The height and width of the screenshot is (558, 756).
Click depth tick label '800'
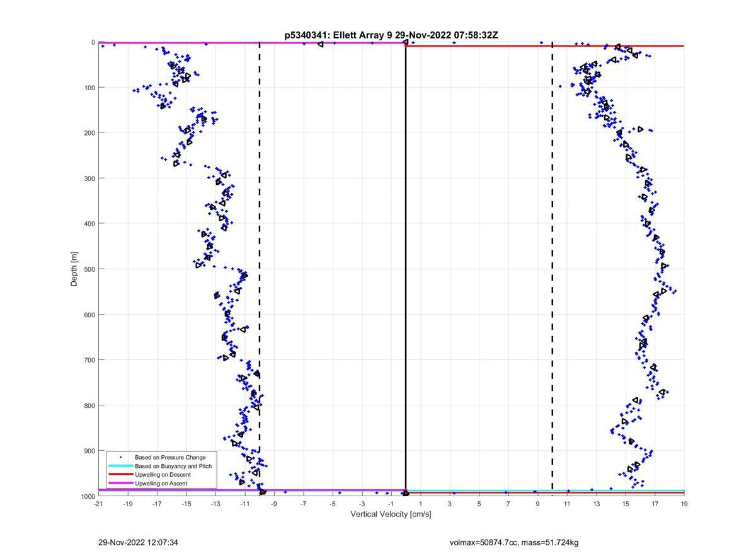coord(89,405)
